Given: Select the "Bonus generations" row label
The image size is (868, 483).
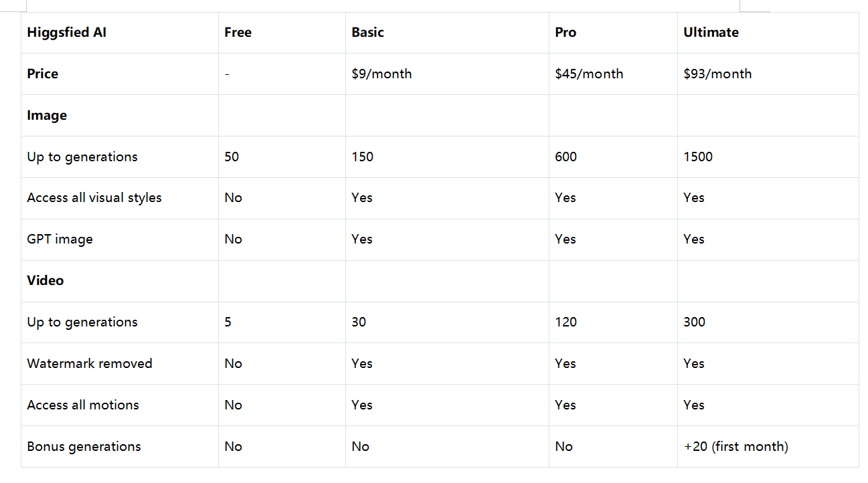Looking at the screenshot, I should [84, 447].
